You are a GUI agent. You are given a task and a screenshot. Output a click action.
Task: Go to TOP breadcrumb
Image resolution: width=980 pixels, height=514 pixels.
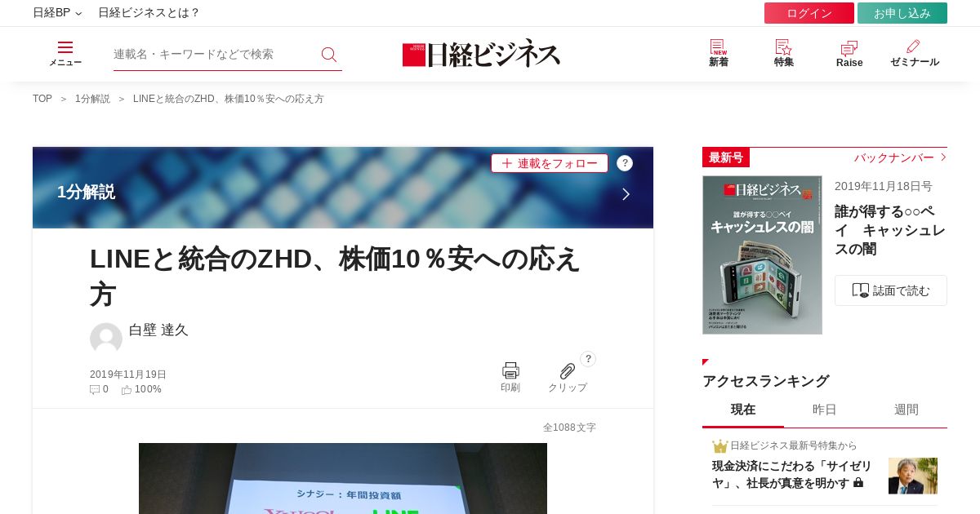(x=42, y=99)
